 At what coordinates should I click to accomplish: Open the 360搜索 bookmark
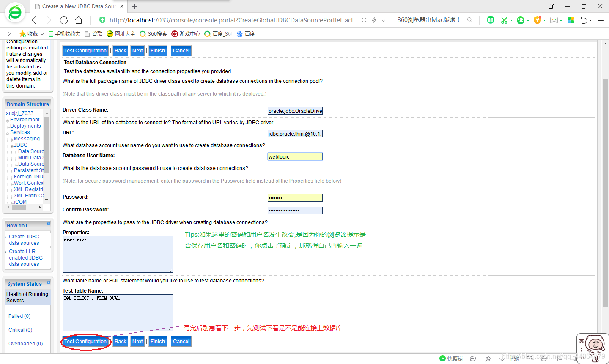click(153, 33)
